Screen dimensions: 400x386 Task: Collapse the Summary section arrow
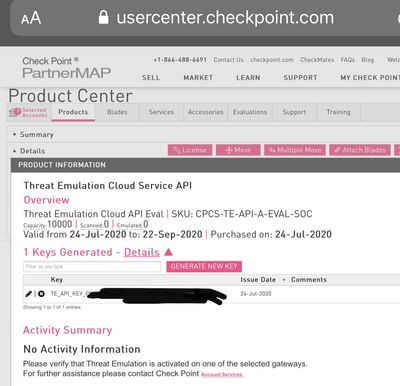coord(14,135)
